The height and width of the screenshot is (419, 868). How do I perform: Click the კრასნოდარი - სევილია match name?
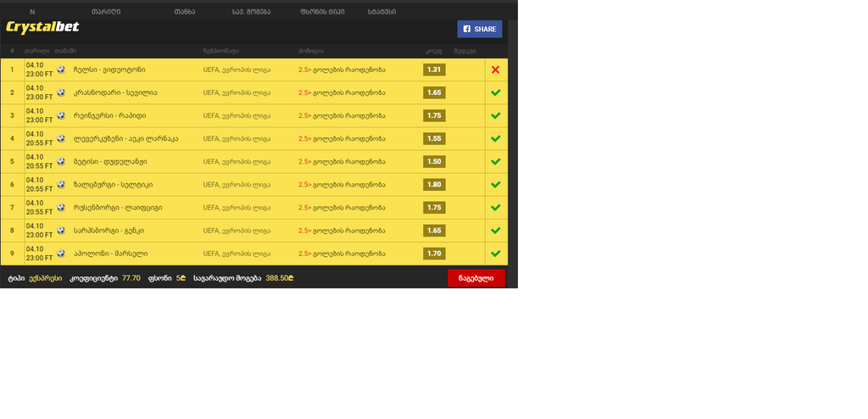pos(115,92)
